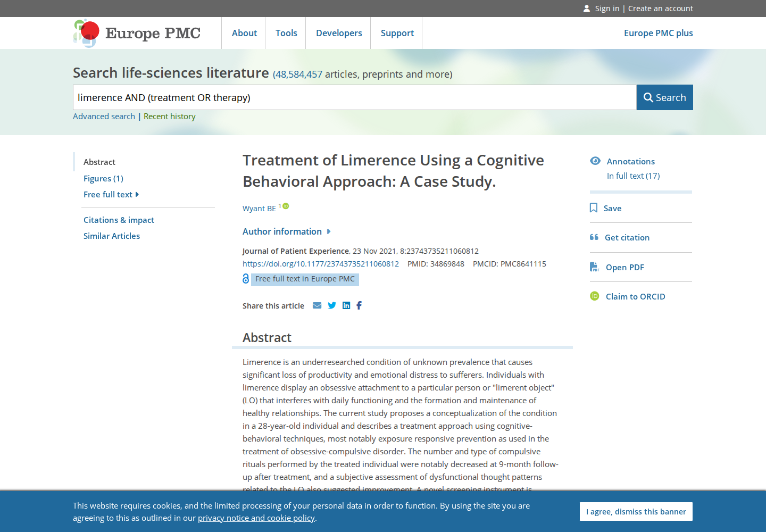Viewport: 766px width, 532px height.
Task: Click the 48,584,457 articles count
Action: coord(298,74)
